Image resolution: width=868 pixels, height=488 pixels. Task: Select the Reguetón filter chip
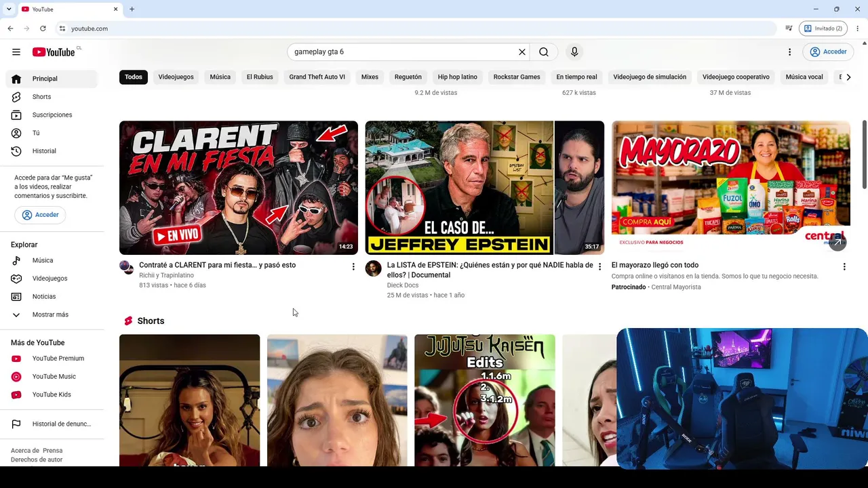(x=408, y=77)
